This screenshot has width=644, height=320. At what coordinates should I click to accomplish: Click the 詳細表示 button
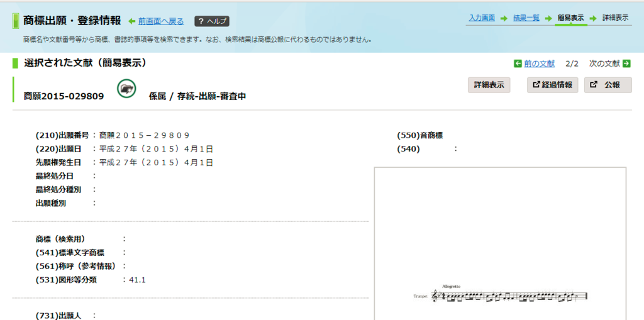click(x=489, y=85)
